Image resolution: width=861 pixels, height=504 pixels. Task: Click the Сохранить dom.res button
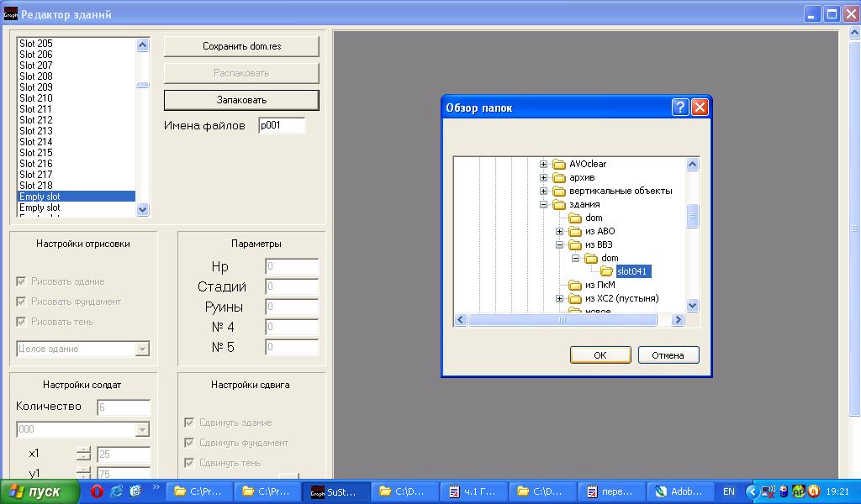pyautogui.click(x=241, y=46)
